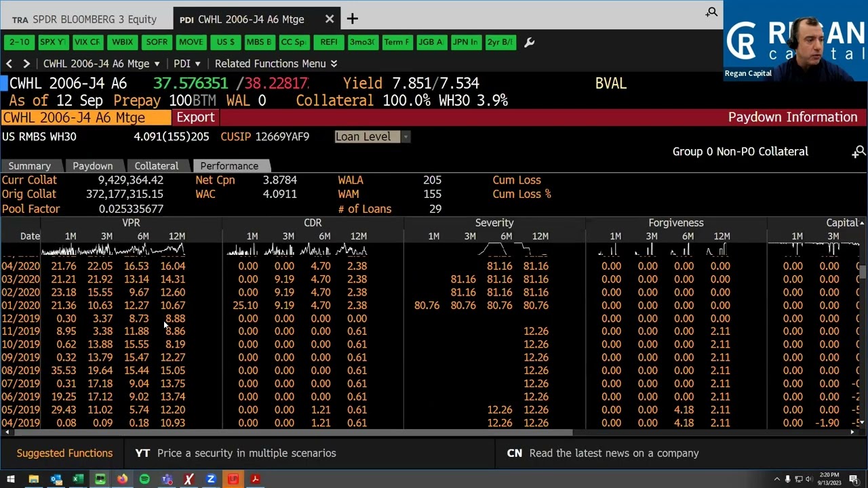Open Spotify from the taskbar

tap(144, 480)
